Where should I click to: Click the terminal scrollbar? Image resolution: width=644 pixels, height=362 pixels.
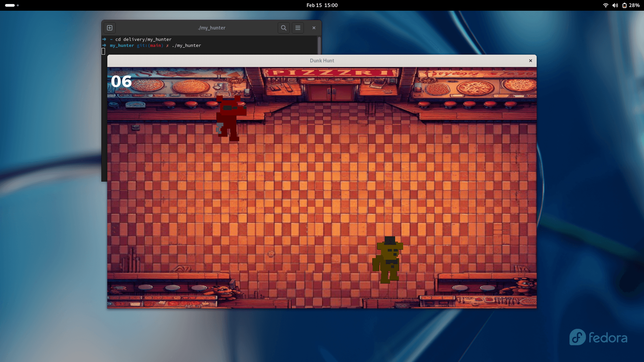(319, 45)
